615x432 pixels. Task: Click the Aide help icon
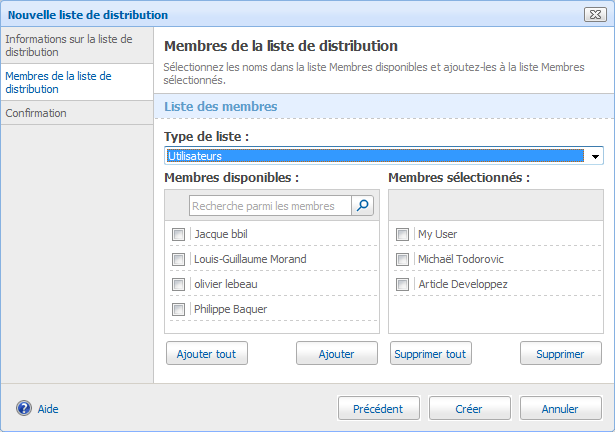24,408
